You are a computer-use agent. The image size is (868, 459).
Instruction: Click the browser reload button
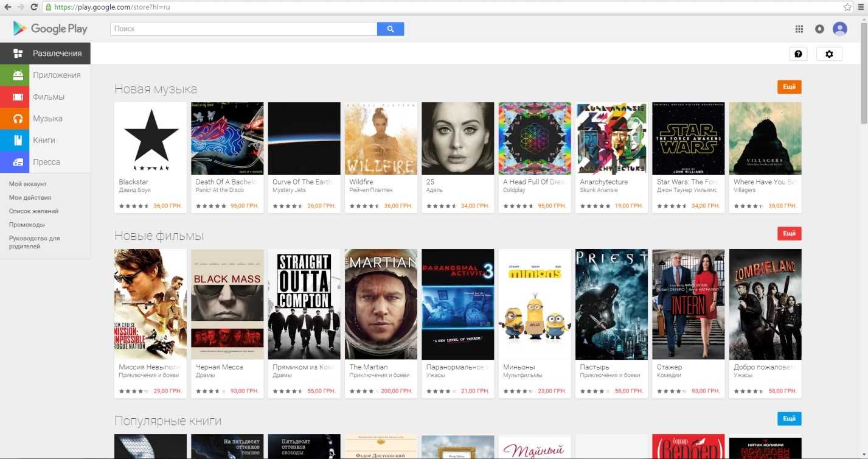click(x=33, y=7)
